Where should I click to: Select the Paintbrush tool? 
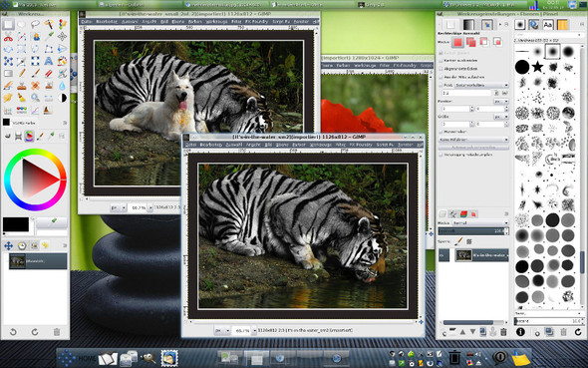click(36, 74)
